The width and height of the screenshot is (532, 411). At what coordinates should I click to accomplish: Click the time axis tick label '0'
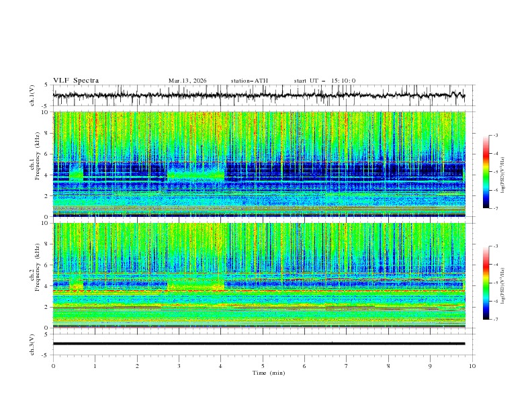click(53, 366)
